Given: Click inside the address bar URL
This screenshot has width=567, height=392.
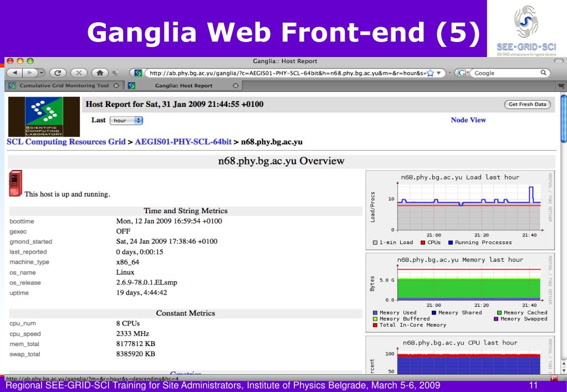Looking at the screenshot, I should click(288, 73).
